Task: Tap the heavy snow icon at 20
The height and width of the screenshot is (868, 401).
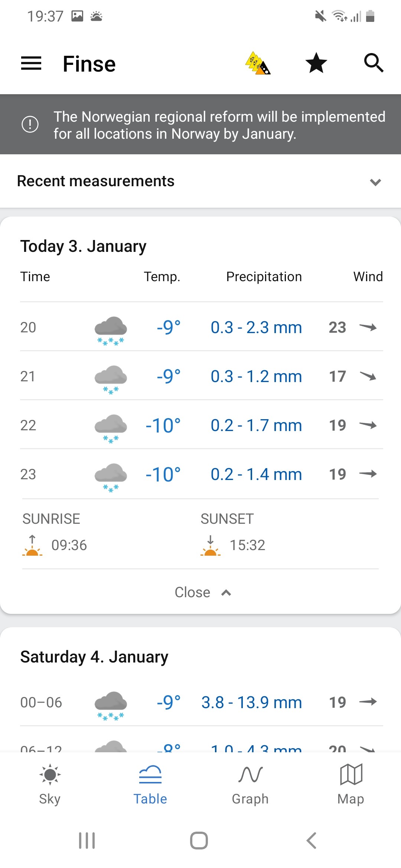Action: (111, 331)
